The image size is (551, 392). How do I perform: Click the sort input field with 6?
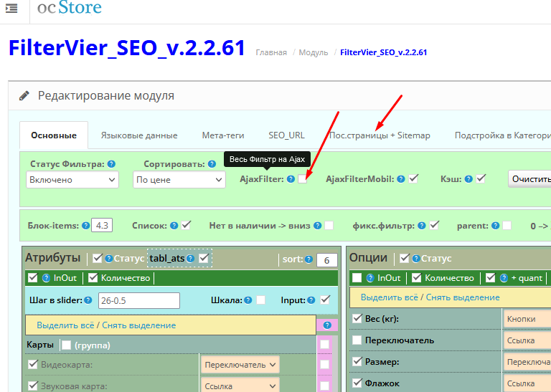(x=327, y=260)
